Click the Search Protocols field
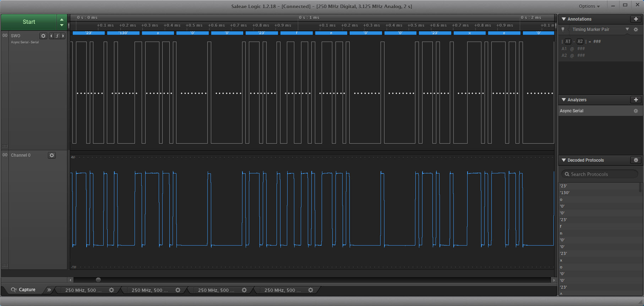This screenshot has height=306, width=644. pyautogui.click(x=599, y=174)
